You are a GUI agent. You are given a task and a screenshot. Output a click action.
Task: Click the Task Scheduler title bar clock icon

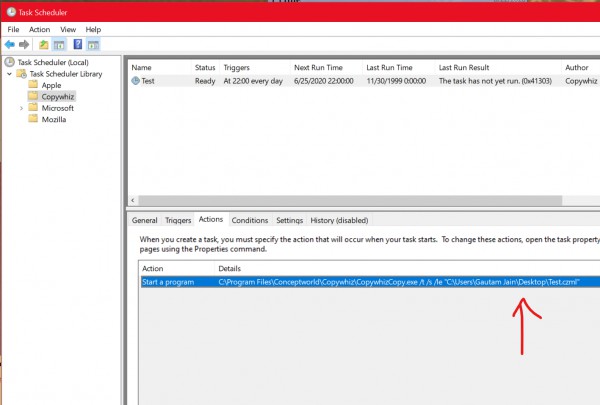coord(11,12)
